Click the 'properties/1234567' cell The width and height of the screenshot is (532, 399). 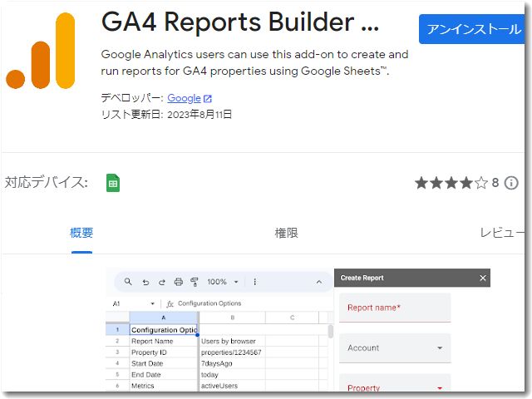pos(233,352)
